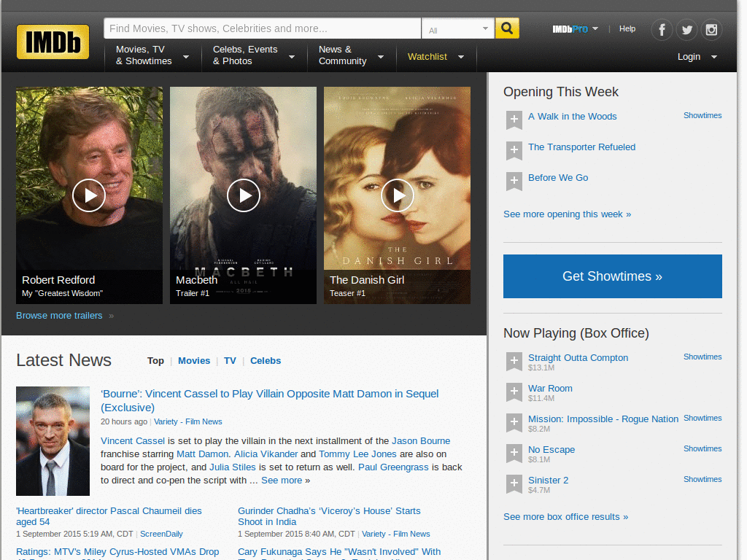This screenshot has height=560, width=747.
Task: Read Gurinder Chadha's 'Viceroy's House' story
Action: 329,516
